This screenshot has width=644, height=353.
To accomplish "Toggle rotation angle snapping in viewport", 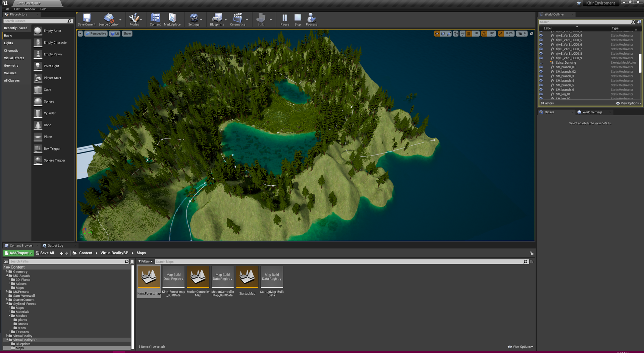I will click(484, 34).
